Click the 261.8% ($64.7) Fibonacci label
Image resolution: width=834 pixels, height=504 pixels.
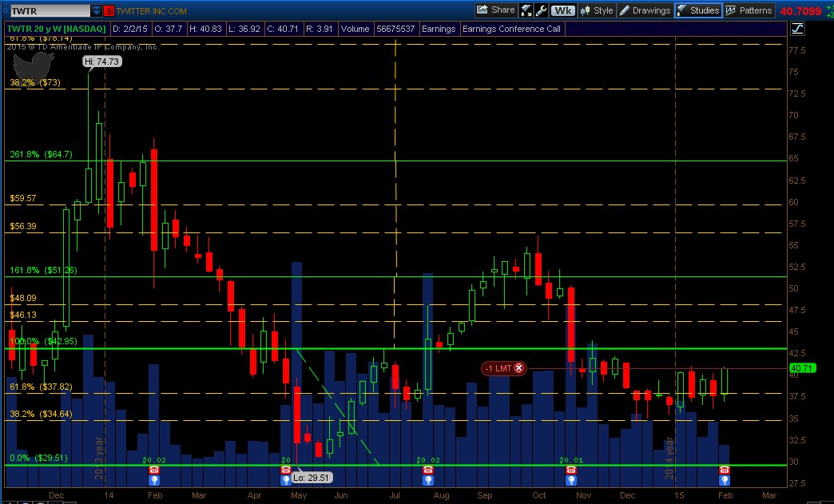pyautogui.click(x=41, y=154)
